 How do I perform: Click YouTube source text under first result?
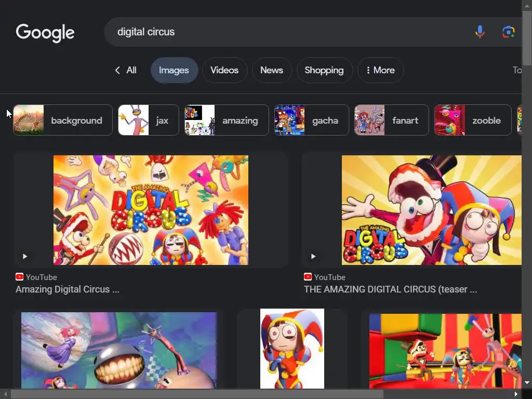42,277
